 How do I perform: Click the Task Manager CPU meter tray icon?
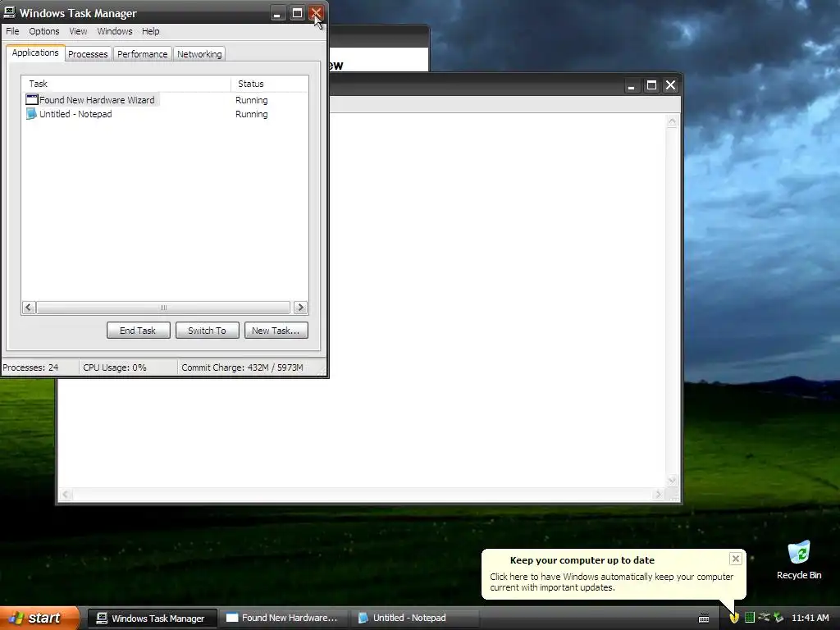(x=750, y=618)
